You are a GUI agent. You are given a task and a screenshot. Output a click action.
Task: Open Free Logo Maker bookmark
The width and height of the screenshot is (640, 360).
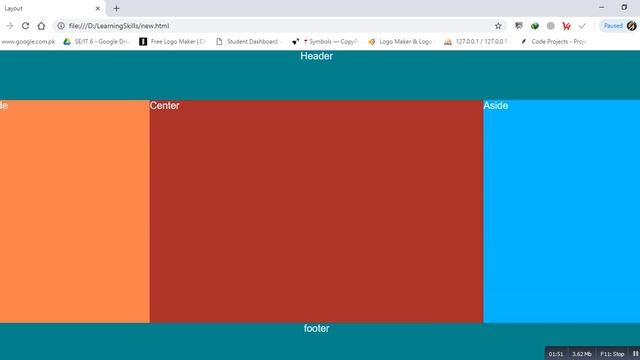pyautogui.click(x=173, y=42)
